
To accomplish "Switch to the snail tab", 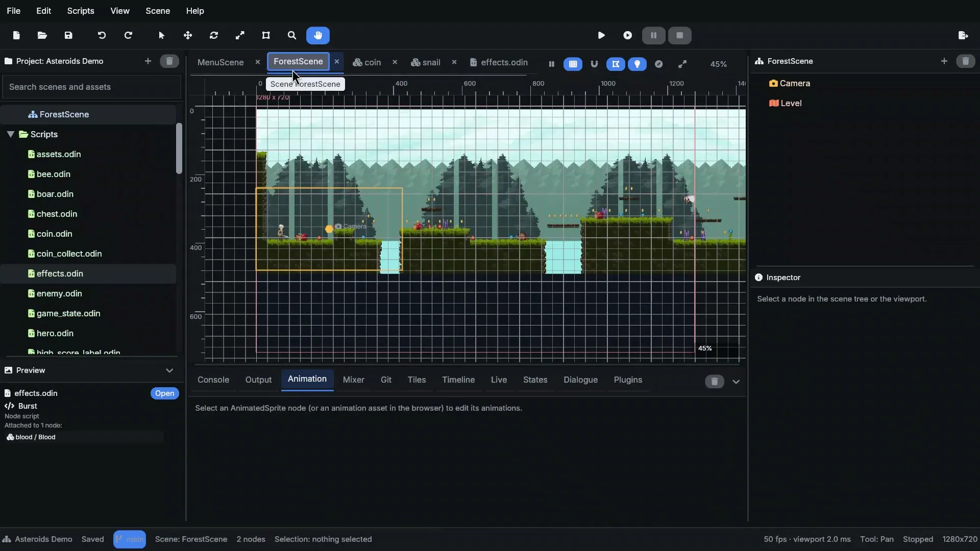I will point(426,62).
